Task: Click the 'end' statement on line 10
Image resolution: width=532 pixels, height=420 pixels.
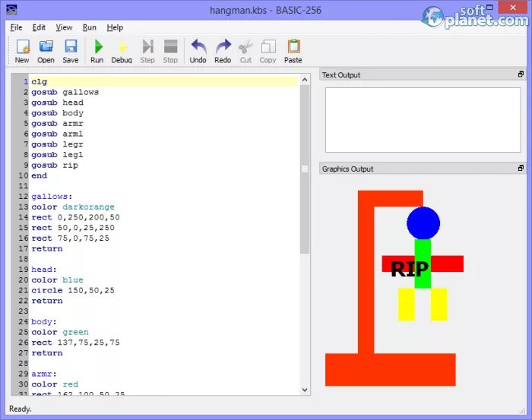Action: 40,175
